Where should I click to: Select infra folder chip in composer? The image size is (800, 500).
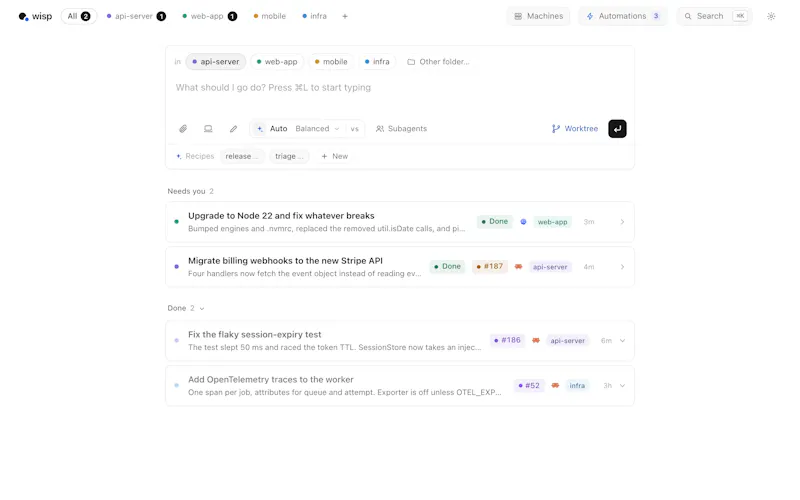point(377,62)
